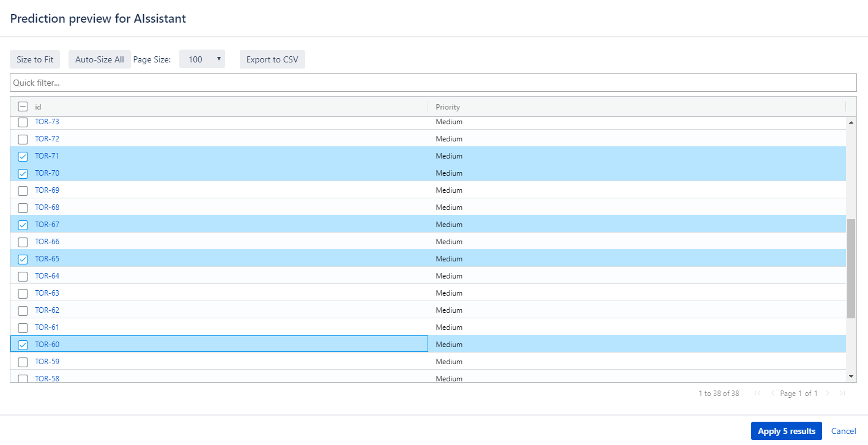The image size is (868, 445).
Task: Click the vertical scrollbar thumb
Action: tap(851, 268)
